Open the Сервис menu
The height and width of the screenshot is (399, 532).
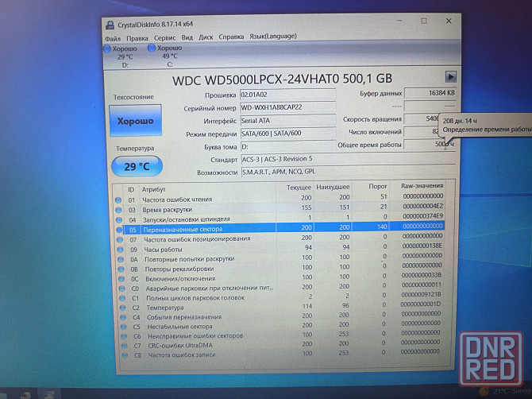click(164, 37)
